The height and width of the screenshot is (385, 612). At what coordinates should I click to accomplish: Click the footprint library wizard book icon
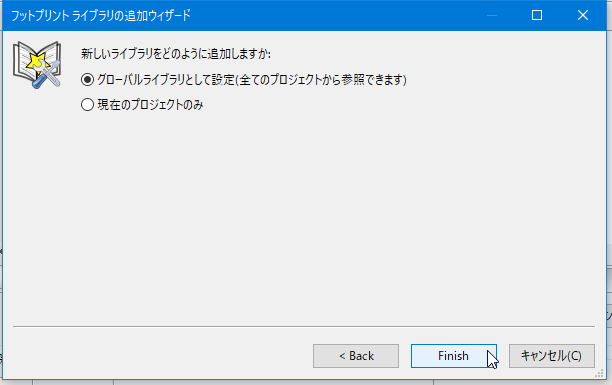37,64
